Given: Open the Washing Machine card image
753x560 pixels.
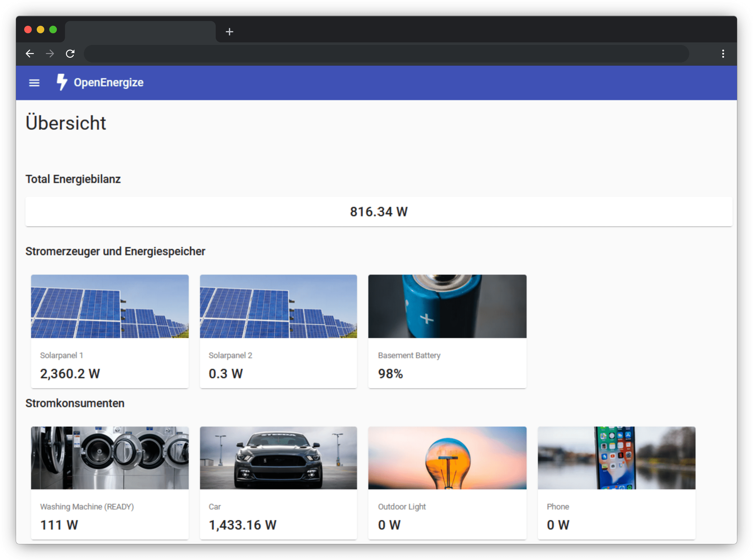Looking at the screenshot, I should [x=110, y=458].
